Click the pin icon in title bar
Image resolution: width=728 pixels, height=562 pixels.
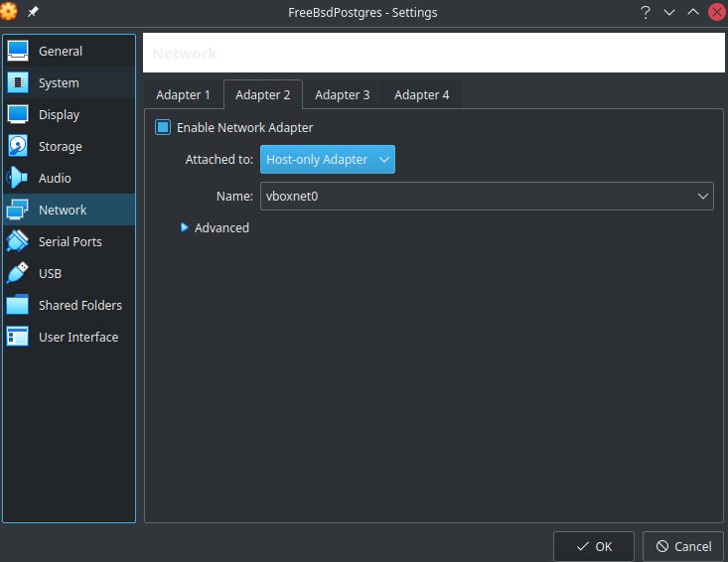33,12
